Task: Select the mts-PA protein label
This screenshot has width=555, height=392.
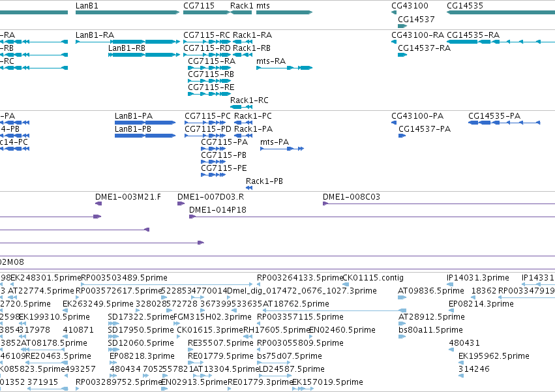Action: pos(275,142)
